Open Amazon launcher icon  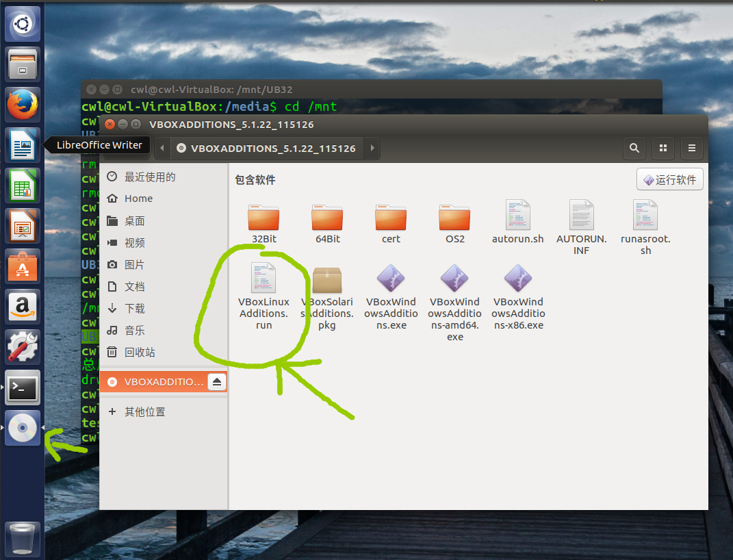23,307
